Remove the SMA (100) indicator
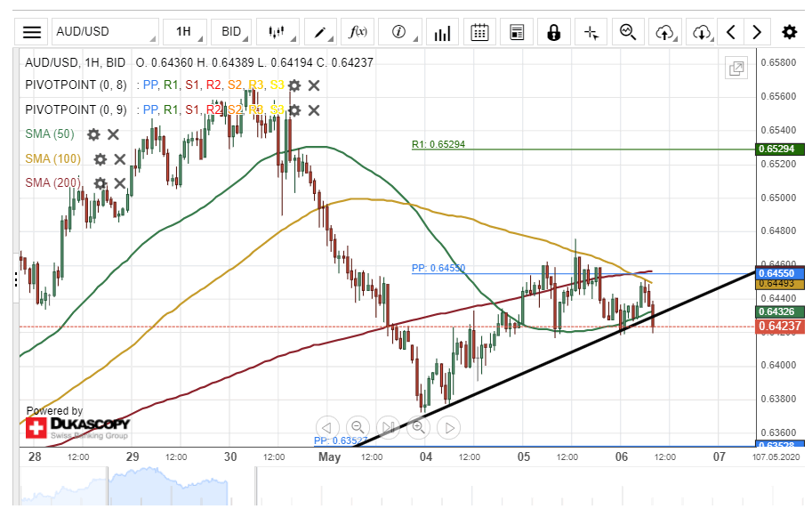The height and width of the screenshot is (509, 812). (x=120, y=159)
